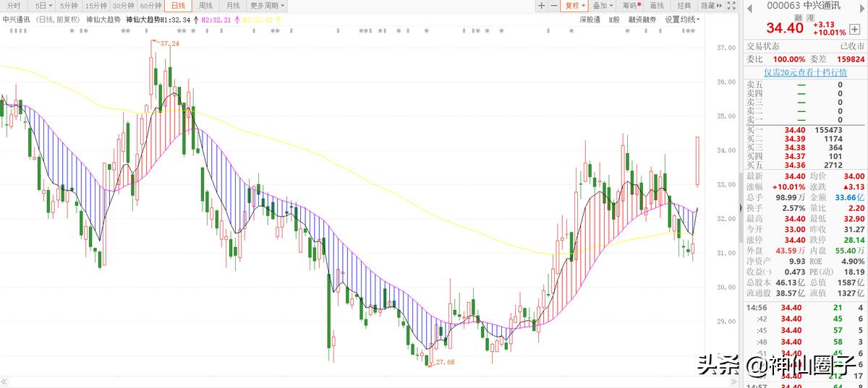
Task: Click the 融 margin tag icon
Action: (x=798, y=17)
